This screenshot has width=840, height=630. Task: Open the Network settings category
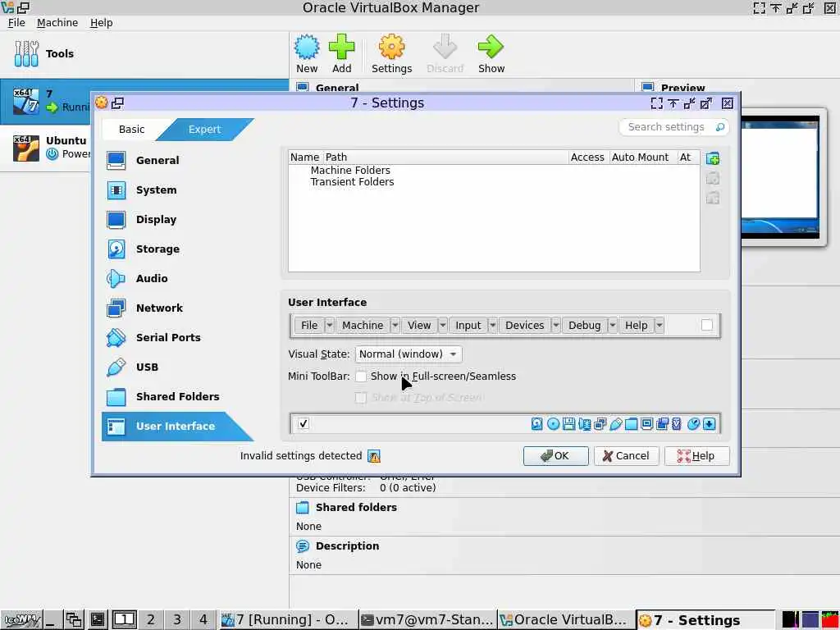[x=177, y=308]
